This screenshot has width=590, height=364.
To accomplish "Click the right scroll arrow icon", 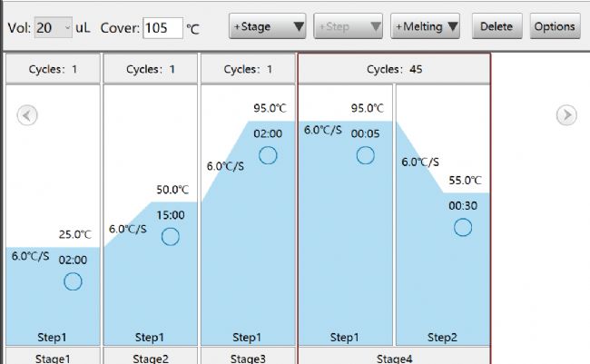I will coord(565,115).
